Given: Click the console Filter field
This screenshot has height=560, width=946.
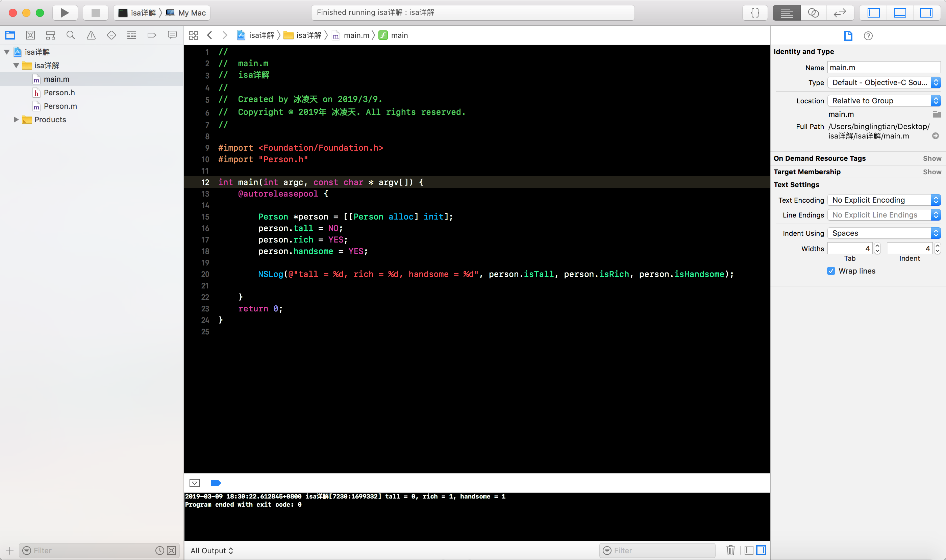Looking at the screenshot, I should [657, 551].
